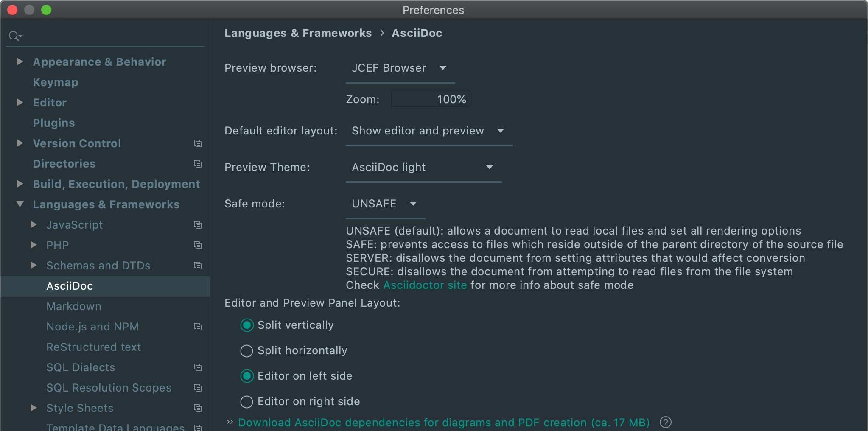Screen dimensions: 868x431
Task: Select SQL Resolution Scopes settings
Action: coord(109,388)
